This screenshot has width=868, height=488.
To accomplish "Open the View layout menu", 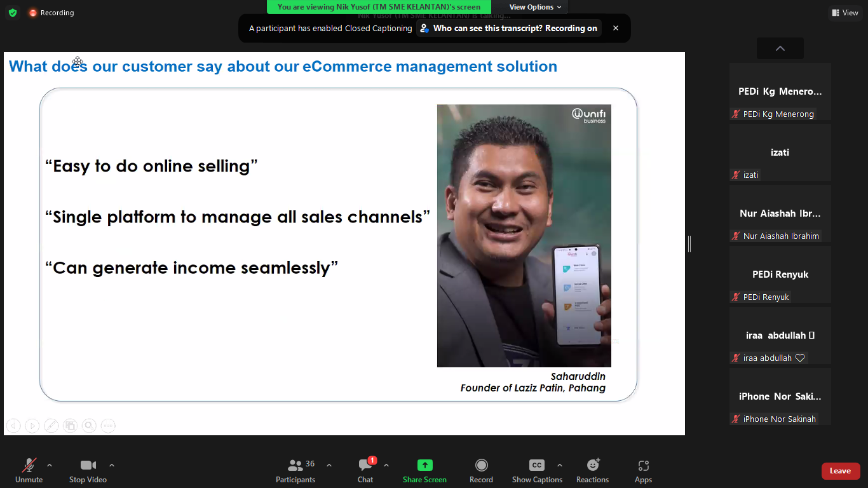I will pyautogui.click(x=844, y=13).
